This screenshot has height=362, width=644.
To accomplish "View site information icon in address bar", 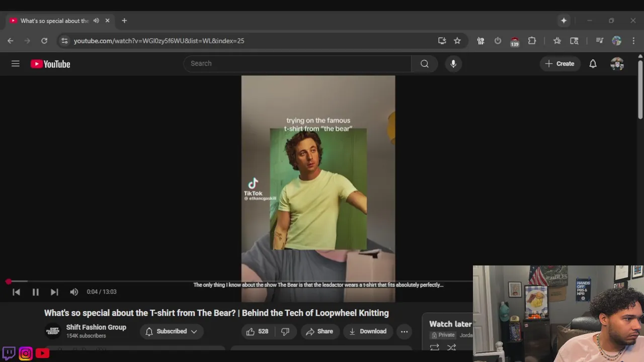I will pyautogui.click(x=64, y=41).
